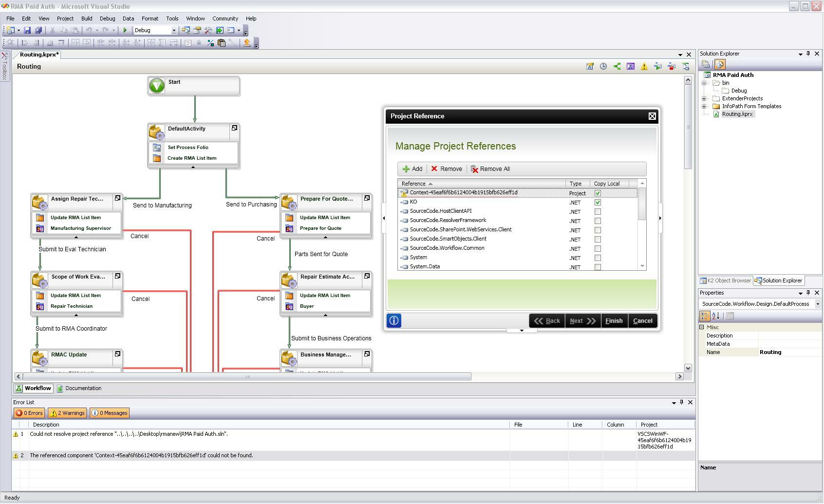Click the green arrow toolbar icon

(220, 30)
